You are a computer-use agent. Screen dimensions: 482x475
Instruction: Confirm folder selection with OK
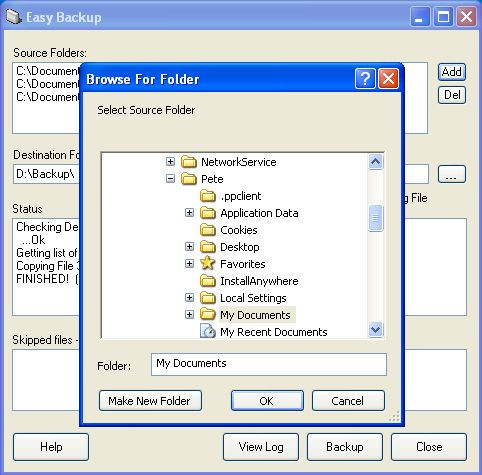(267, 400)
